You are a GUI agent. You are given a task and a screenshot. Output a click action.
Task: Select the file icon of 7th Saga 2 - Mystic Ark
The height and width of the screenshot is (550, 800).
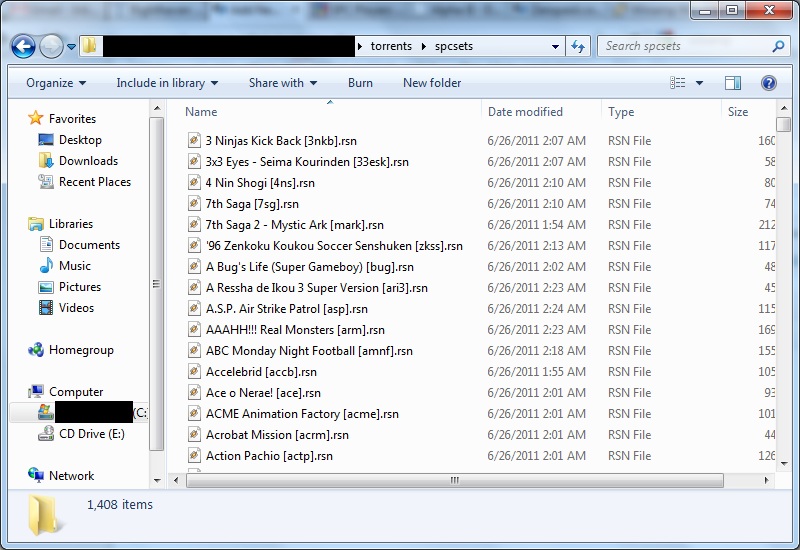click(x=194, y=224)
